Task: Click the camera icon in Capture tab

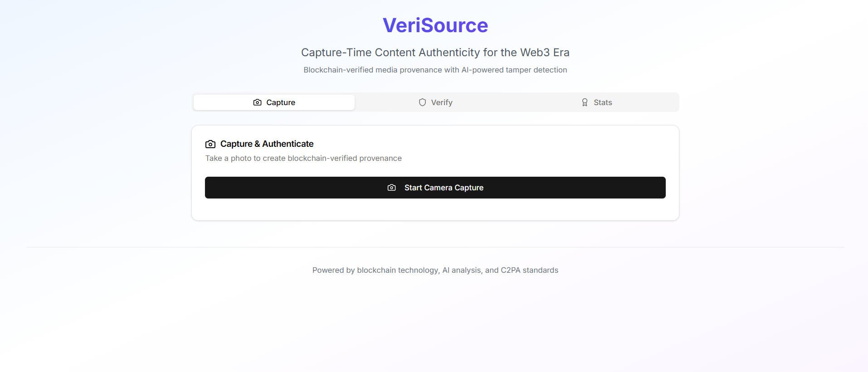Action: point(257,102)
